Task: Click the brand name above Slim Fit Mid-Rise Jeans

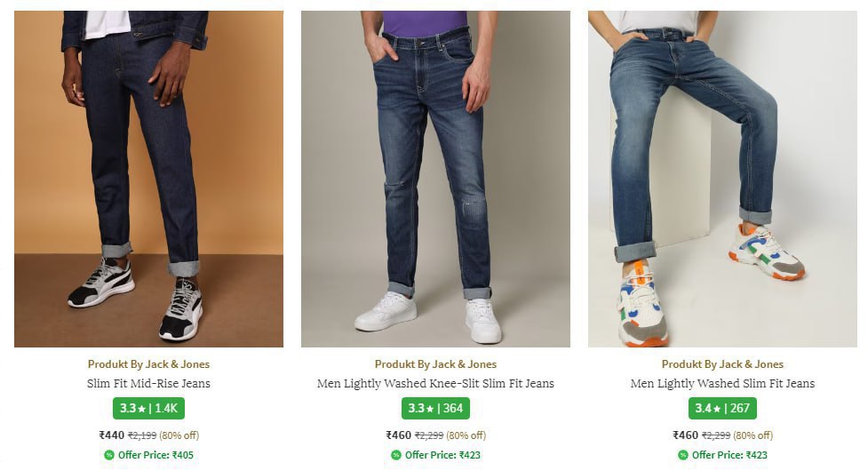Action: click(148, 364)
